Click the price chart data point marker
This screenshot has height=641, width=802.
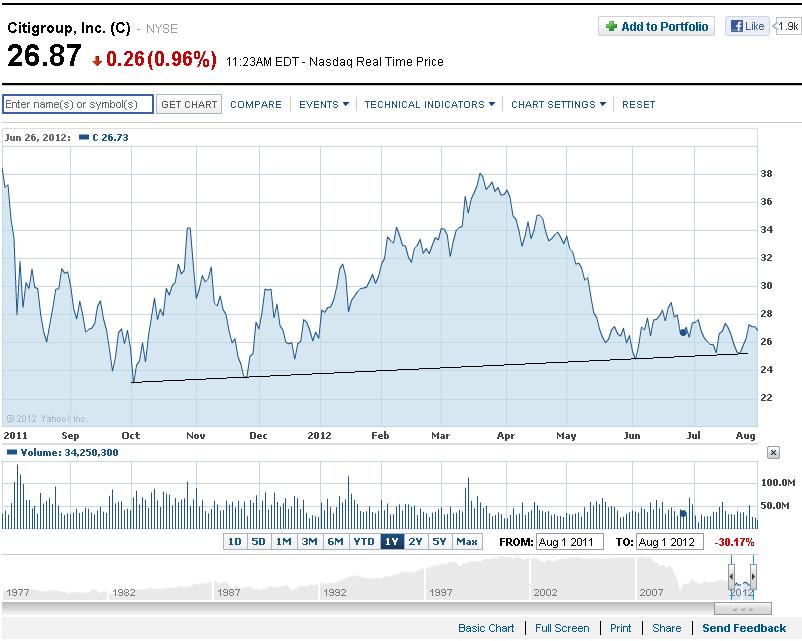[683, 333]
